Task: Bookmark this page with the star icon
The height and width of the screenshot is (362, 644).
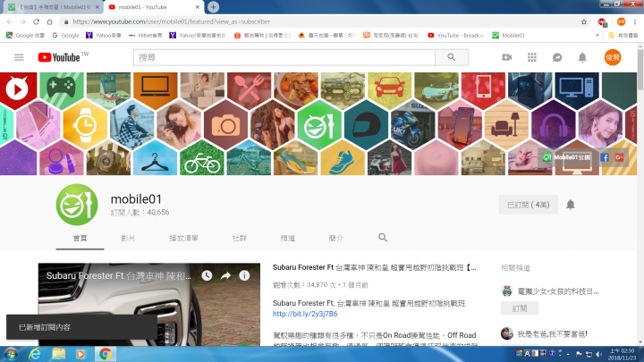Action: [583, 21]
